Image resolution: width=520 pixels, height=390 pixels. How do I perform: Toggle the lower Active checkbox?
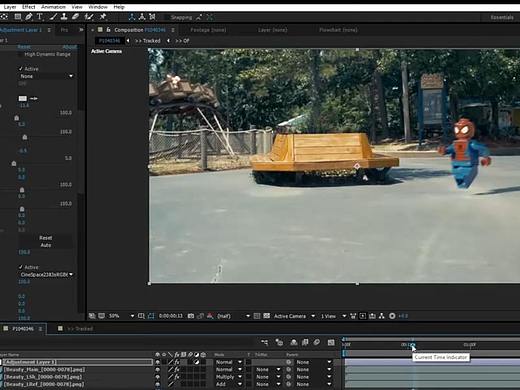(x=21, y=267)
